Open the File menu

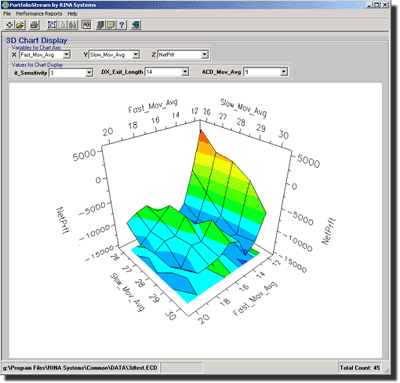[7, 14]
